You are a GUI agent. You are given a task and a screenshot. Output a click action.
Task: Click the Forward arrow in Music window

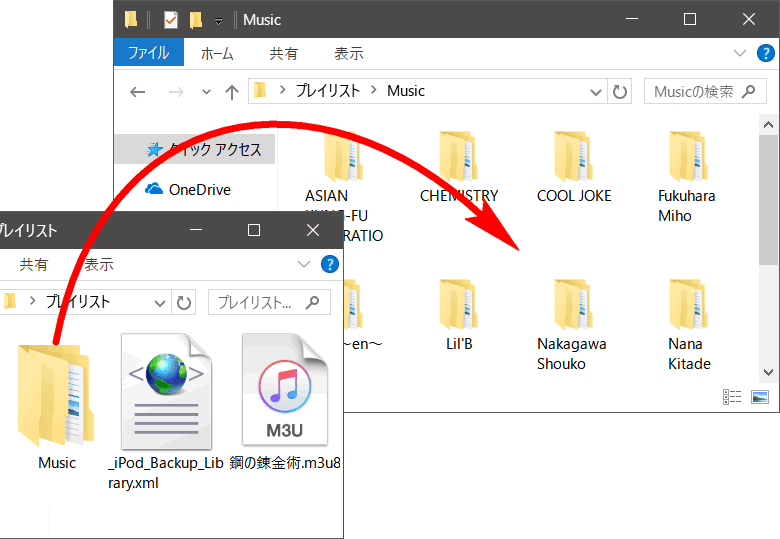(176, 92)
